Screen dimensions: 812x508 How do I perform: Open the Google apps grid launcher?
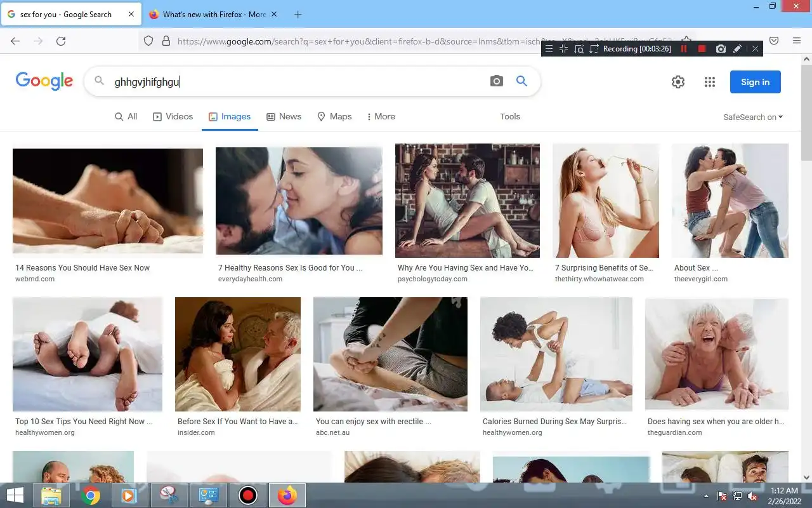pos(710,82)
